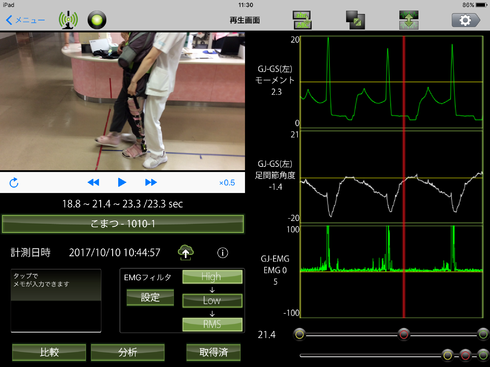Reload the video with the circular arrow
490x367 pixels.
(x=14, y=183)
